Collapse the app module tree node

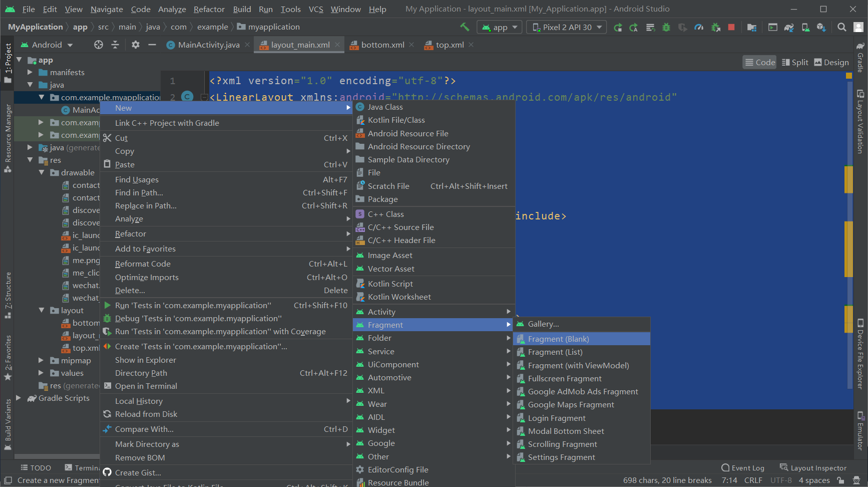click(19, 60)
